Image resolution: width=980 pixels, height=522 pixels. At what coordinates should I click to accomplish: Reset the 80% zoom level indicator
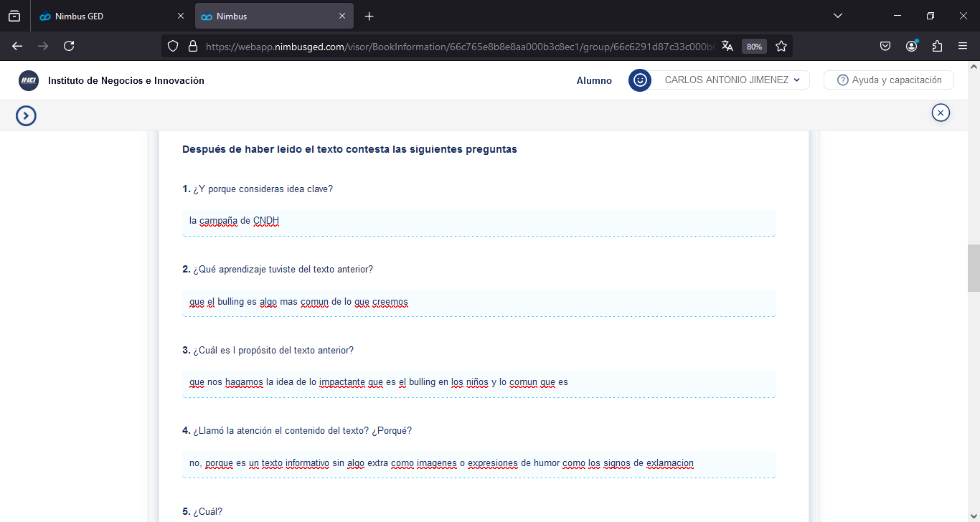coord(754,46)
